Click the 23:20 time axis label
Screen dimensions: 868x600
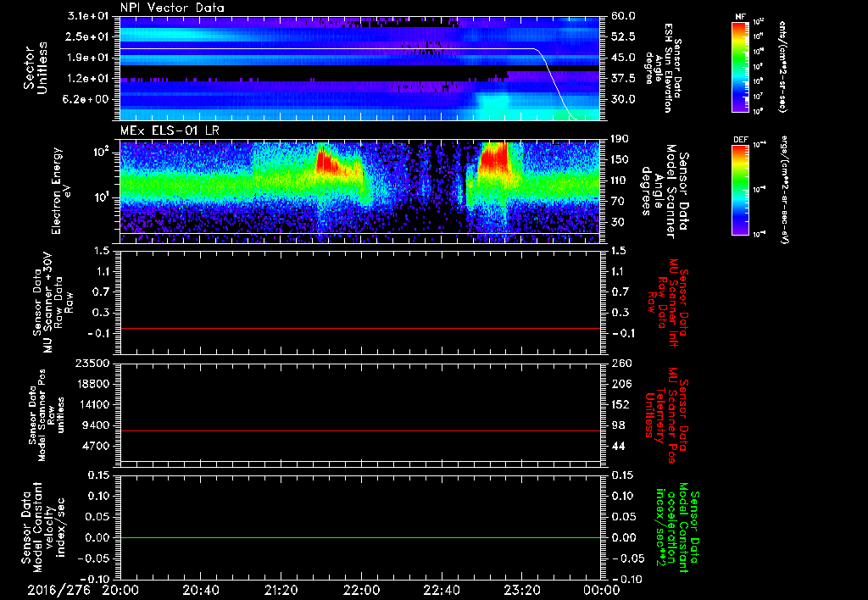click(x=521, y=590)
